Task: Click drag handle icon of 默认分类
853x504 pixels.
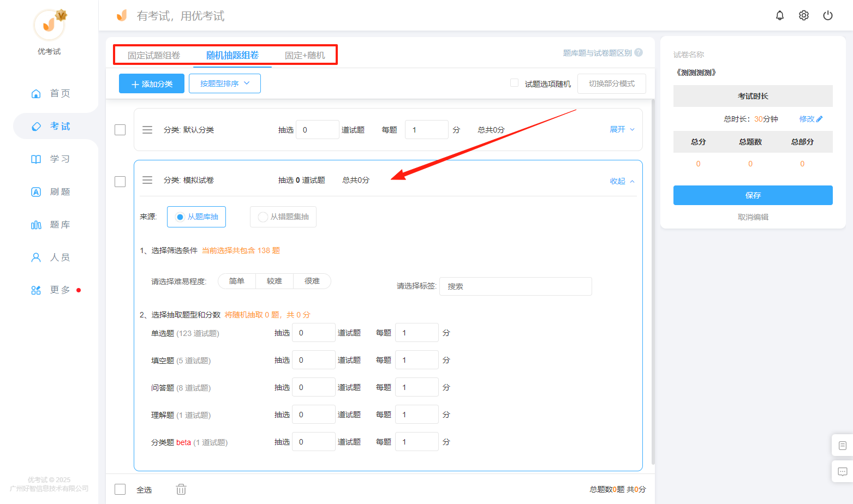Action: click(147, 130)
